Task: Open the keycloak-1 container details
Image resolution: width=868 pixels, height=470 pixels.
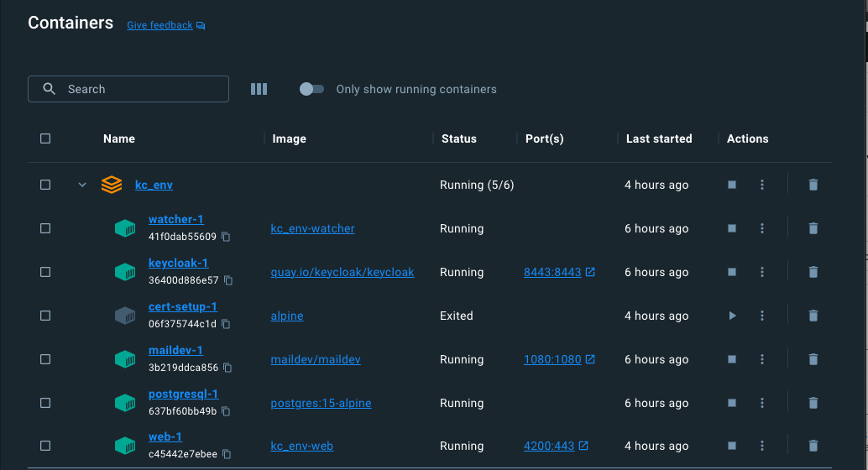Action: coord(178,263)
